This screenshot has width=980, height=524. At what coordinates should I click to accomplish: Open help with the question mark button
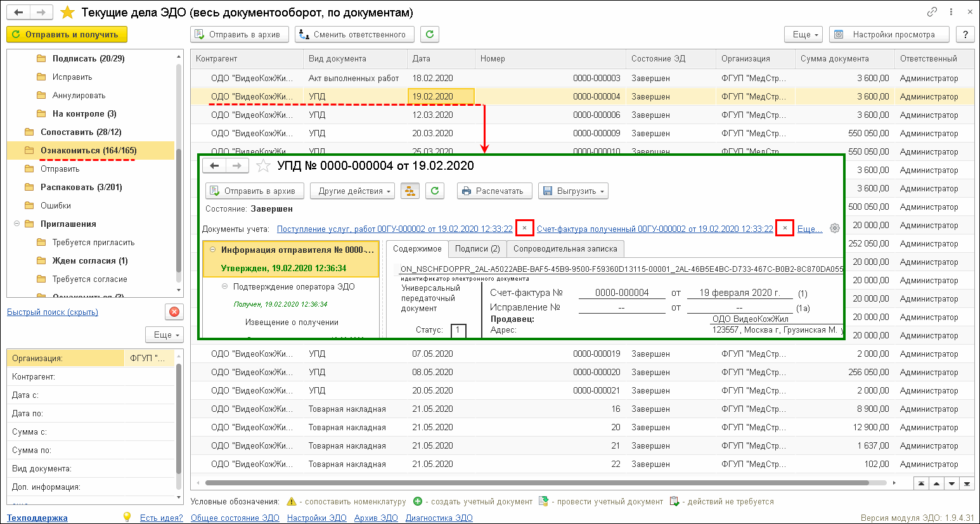(x=965, y=34)
